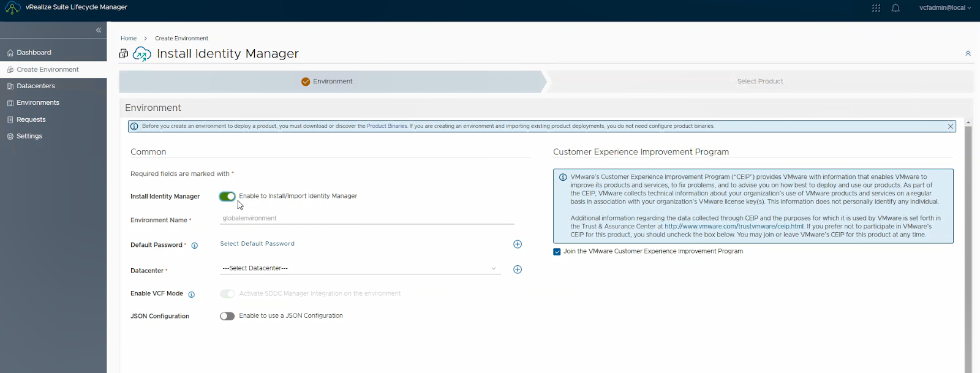Click 'Required fields are marked with *' text

point(182,174)
